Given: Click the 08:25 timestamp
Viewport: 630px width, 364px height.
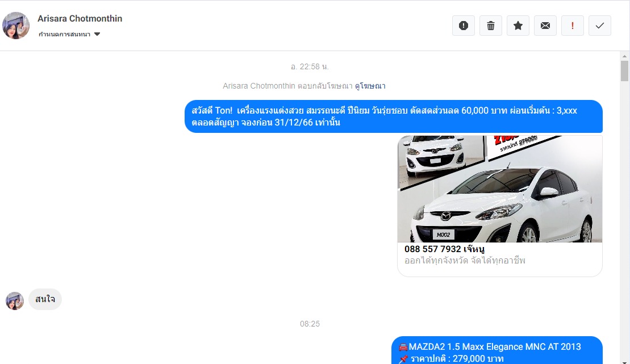Looking at the screenshot, I should (x=310, y=324).
